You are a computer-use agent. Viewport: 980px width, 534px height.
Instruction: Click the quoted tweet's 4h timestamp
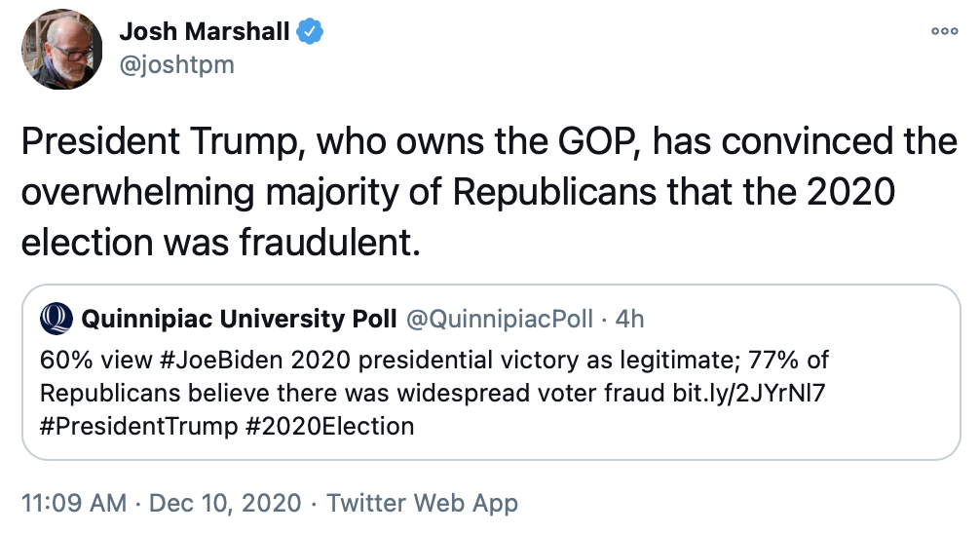pyautogui.click(x=630, y=319)
